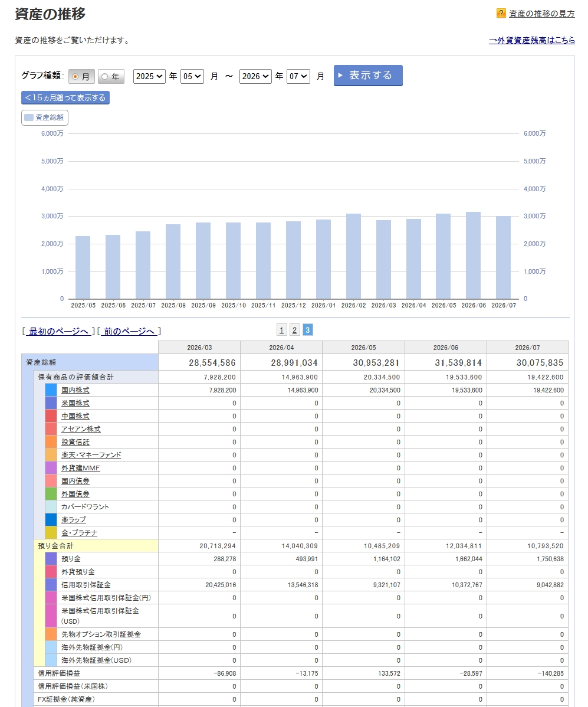This screenshot has width=588, height=707.
Task: Click the blue 国内株式 color swatch
Action: 51,390
